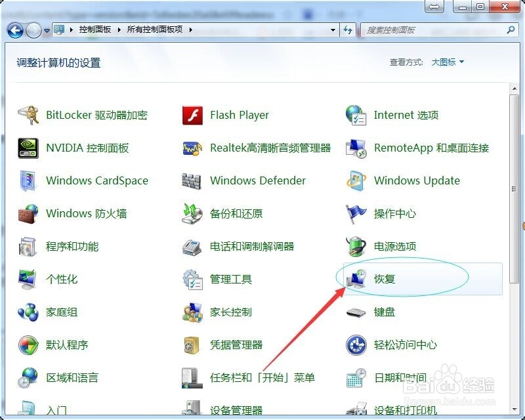This screenshot has width=525, height=420.
Task: Click the control panel icon in address bar
Action: (x=59, y=30)
